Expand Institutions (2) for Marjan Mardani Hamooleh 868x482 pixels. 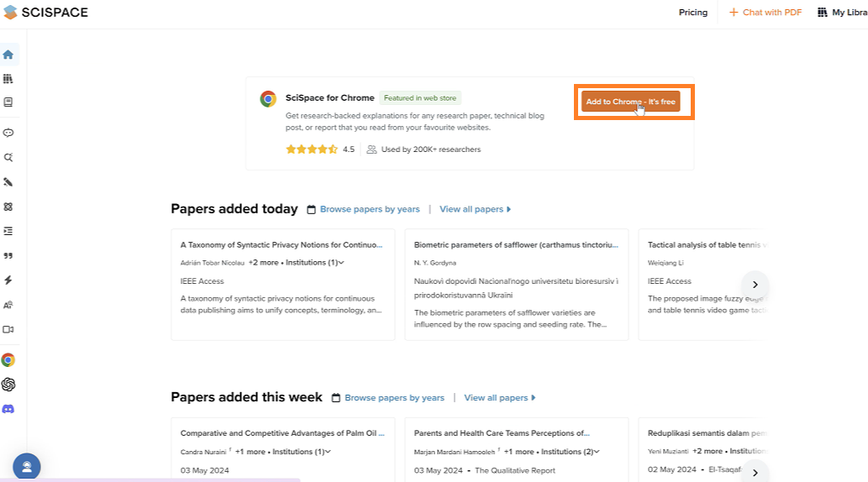571,452
